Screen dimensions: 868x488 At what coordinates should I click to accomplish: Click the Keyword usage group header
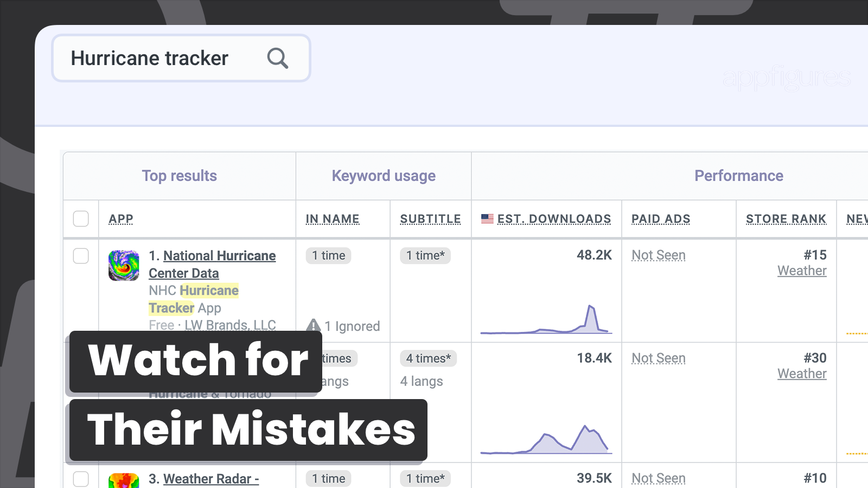click(384, 176)
